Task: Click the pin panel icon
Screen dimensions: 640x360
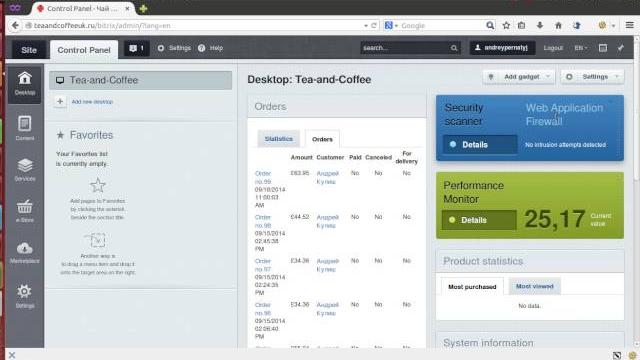Action: 621,48
